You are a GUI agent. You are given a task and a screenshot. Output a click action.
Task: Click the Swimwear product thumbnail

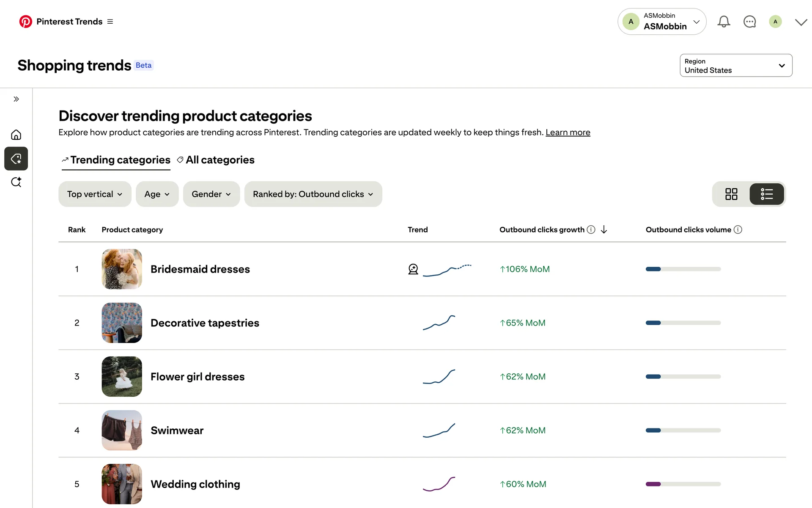pyautogui.click(x=122, y=430)
